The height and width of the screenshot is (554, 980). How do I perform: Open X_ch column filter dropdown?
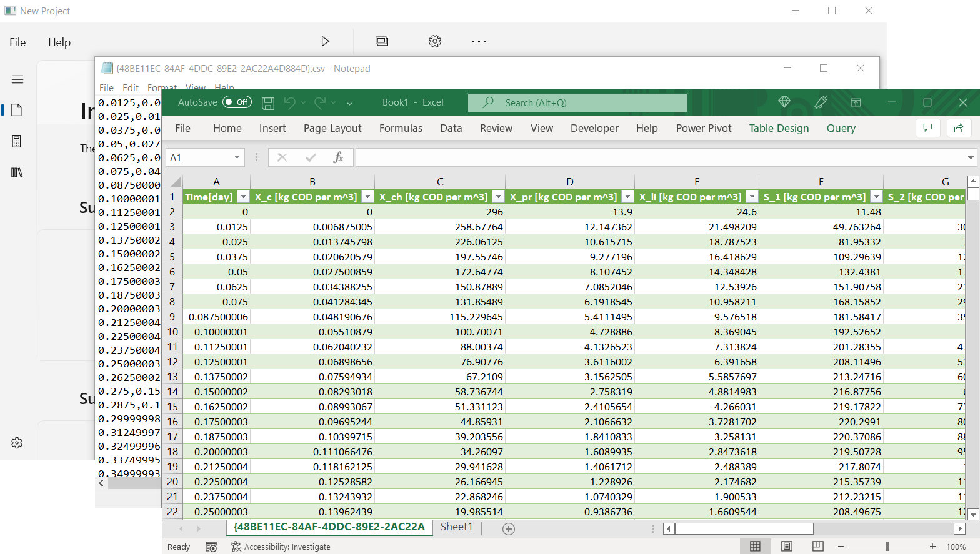498,197
